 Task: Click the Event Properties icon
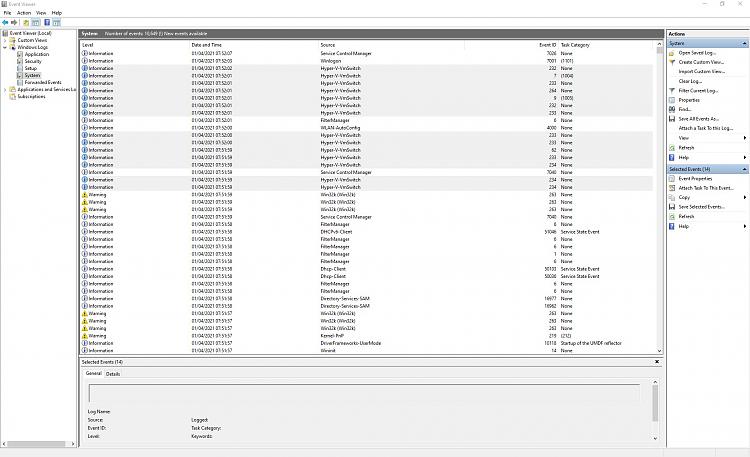tap(672, 178)
